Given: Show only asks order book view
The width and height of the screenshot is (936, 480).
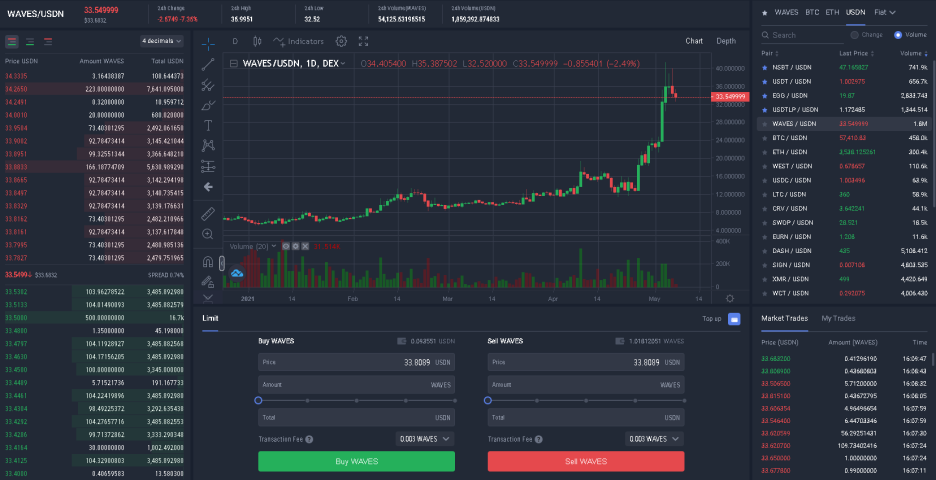Looking at the screenshot, I should coord(48,42).
